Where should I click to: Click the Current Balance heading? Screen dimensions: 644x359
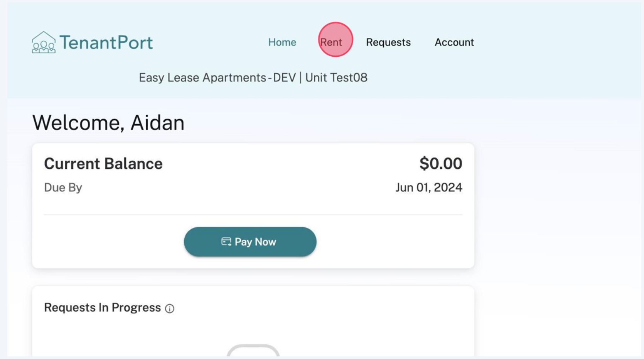pyautogui.click(x=103, y=164)
